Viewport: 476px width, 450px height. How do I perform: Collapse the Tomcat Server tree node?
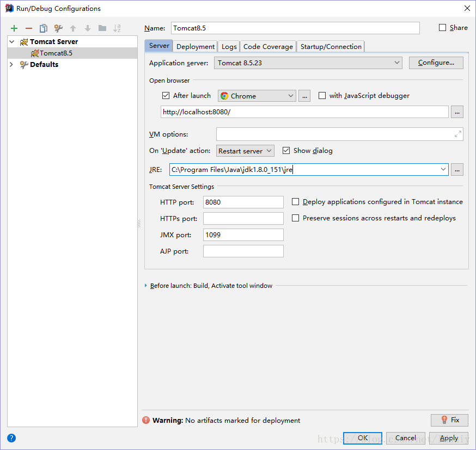[12, 41]
